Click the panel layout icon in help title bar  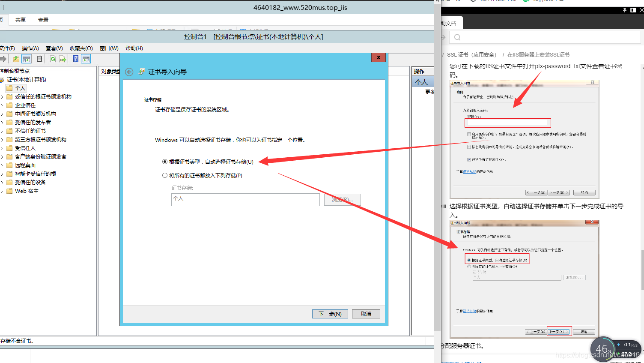tap(633, 10)
